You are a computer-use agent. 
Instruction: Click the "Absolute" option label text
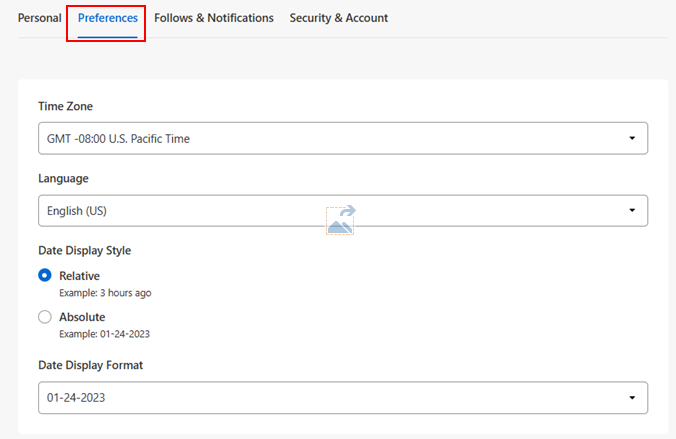[82, 317]
